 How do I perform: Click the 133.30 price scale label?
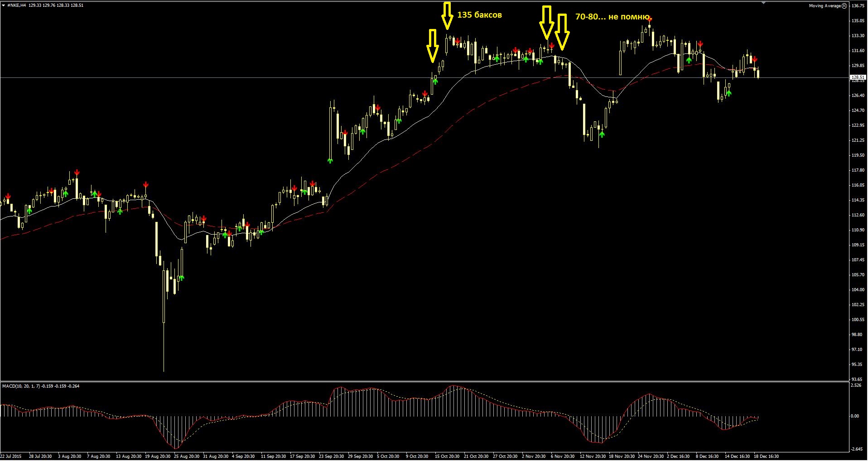(x=858, y=36)
